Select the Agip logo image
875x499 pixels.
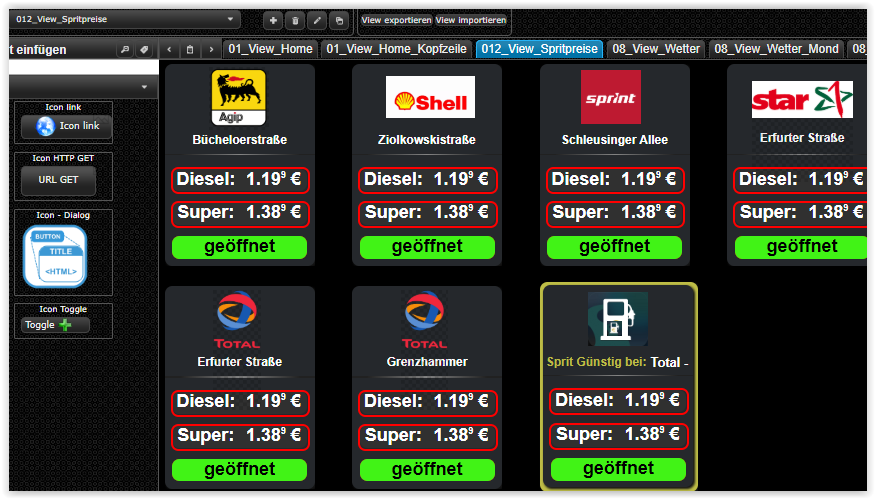[239, 98]
